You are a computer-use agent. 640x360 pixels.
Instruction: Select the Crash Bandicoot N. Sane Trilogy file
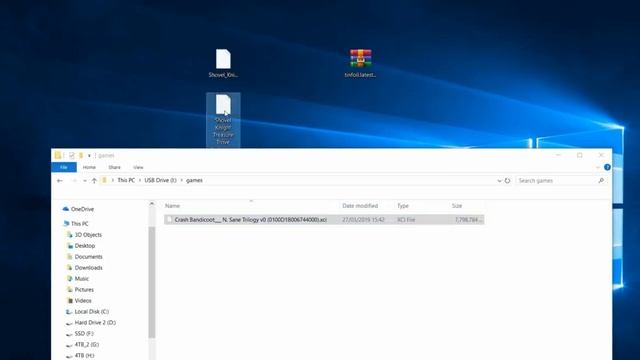pyautogui.click(x=324, y=220)
